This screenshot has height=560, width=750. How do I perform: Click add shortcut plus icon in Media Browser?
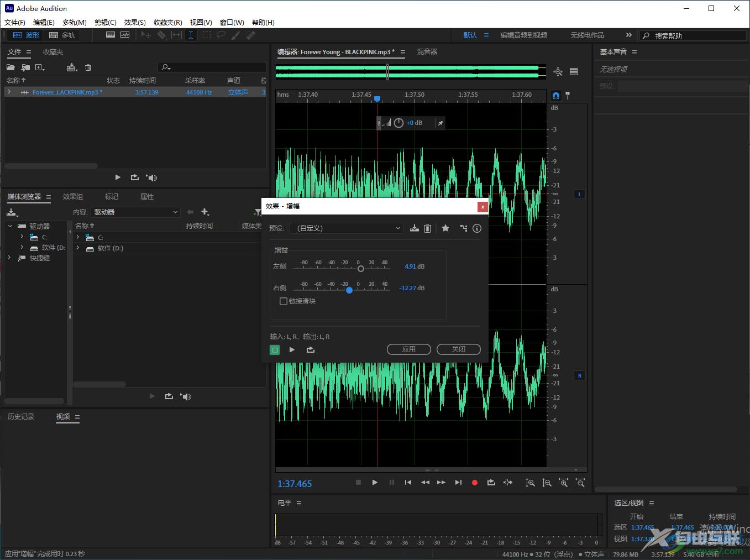205,212
